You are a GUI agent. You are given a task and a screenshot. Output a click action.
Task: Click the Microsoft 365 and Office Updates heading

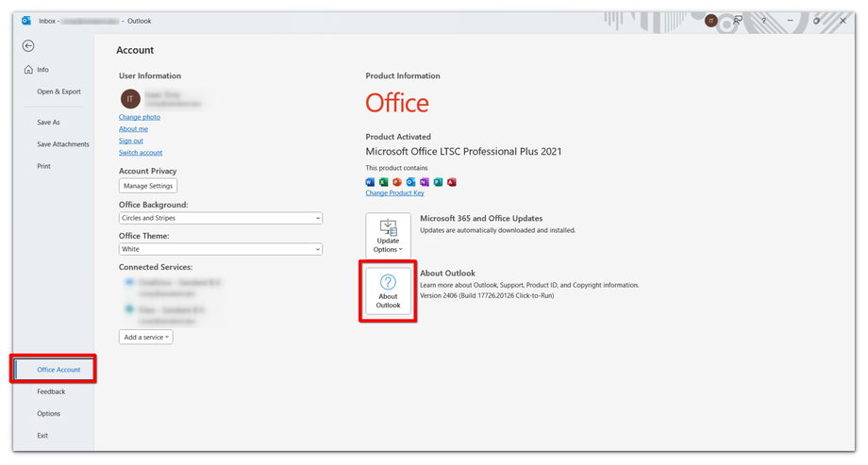tap(481, 219)
